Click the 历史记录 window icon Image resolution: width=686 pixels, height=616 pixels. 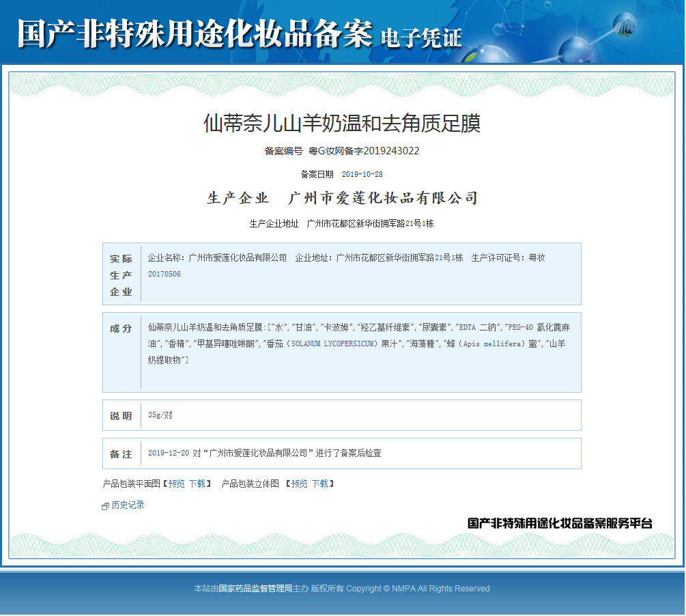click(x=105, y=506)
